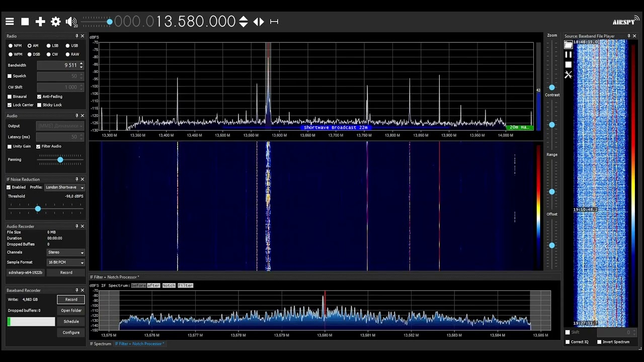Stop baseband file playback square

569,65
